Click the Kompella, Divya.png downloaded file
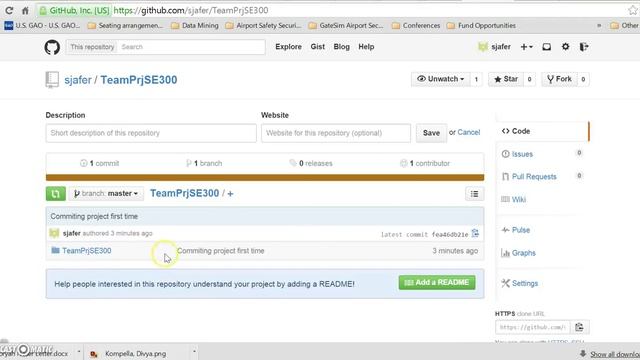640x360 pixels. point(135,353)
